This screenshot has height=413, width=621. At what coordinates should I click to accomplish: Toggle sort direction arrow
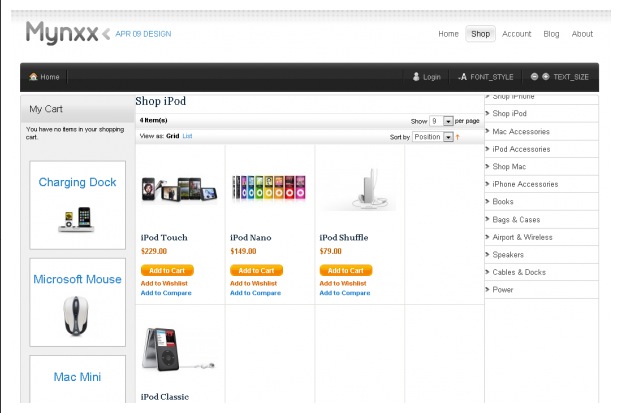pyautogui.click(x=458, y=136)
